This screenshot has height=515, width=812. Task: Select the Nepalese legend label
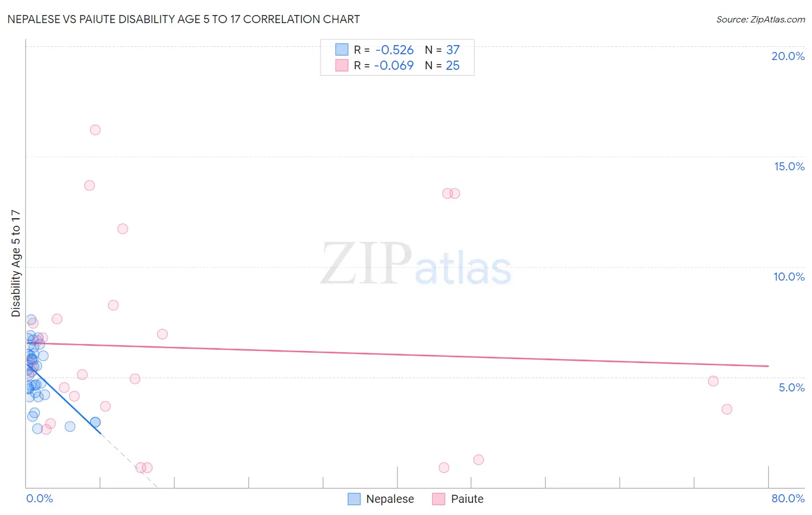[x=390, y=499]
